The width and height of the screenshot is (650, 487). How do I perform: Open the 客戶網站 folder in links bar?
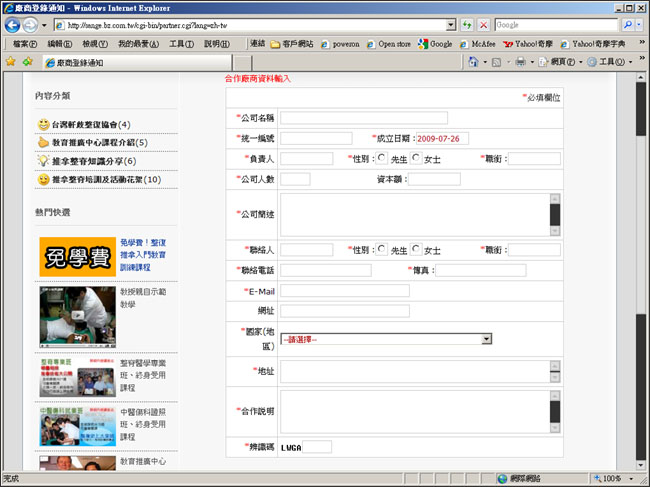coord(292,44)
